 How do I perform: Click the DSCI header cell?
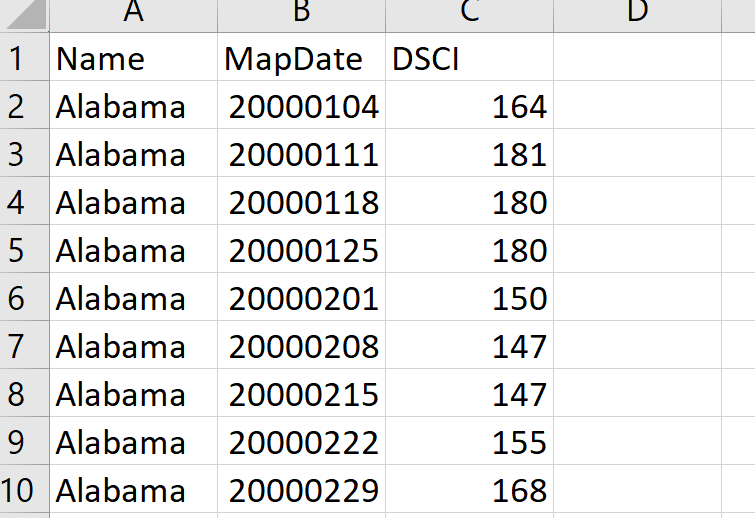tap(469, 58)
